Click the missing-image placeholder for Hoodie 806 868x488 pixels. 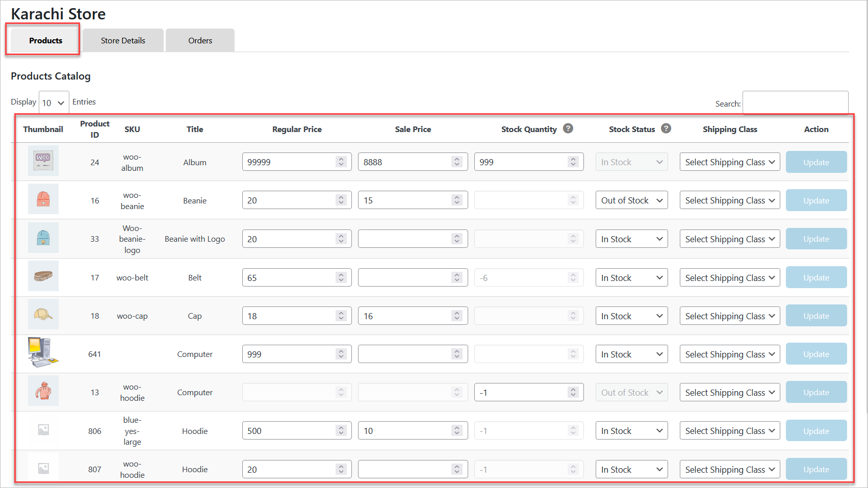(43, 430)
